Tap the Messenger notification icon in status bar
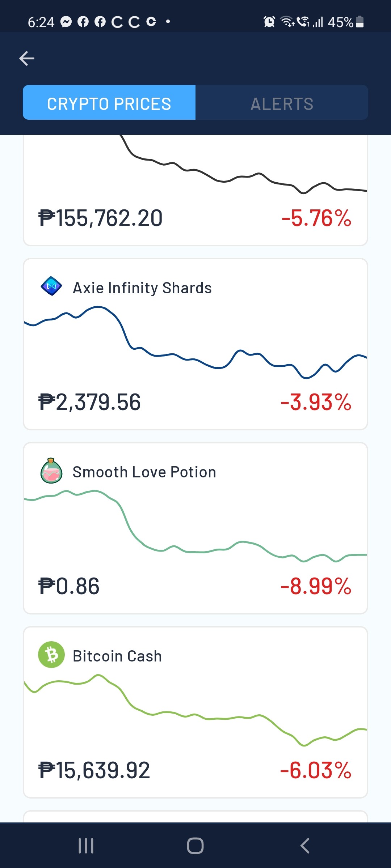 point(66,22)
